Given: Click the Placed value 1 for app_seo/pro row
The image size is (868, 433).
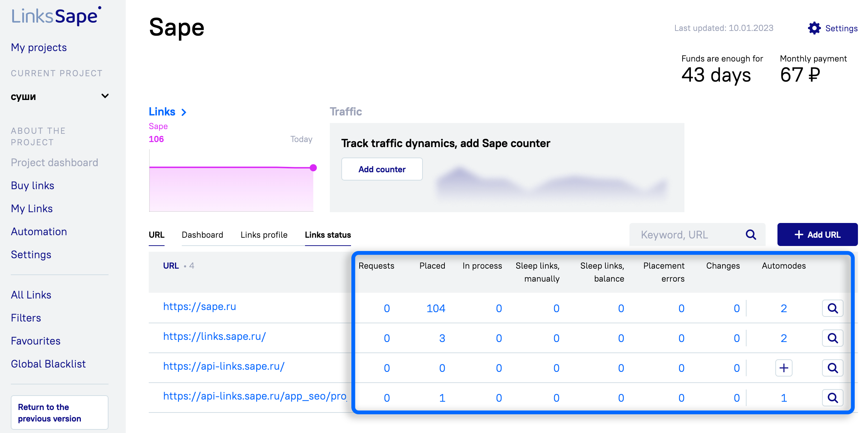Looking at the screenshot, I should click(x=442, y=398).
